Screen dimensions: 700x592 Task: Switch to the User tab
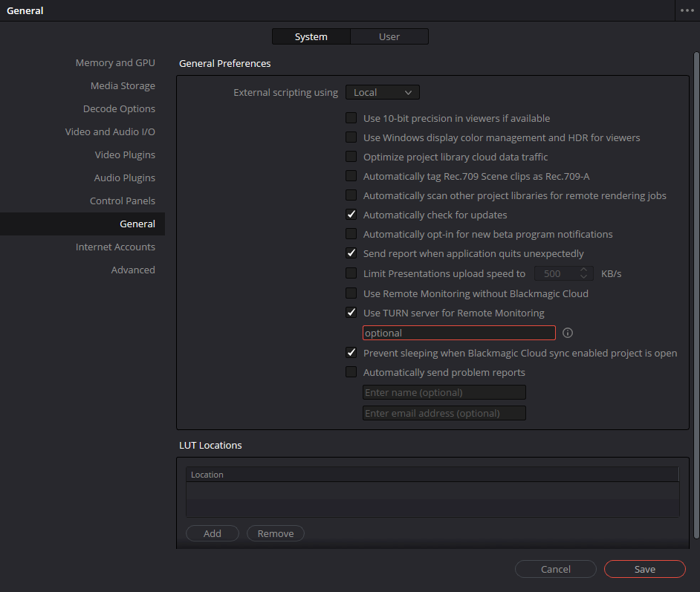click(x=389, y=36)
